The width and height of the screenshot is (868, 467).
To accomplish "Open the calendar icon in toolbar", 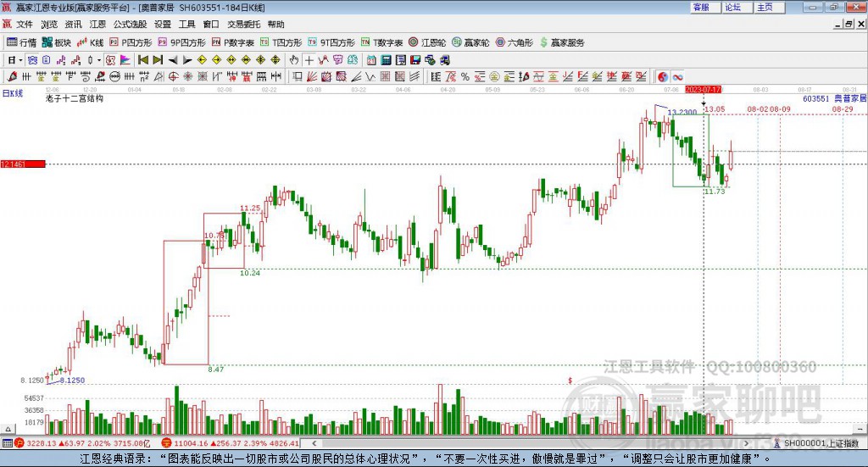I will point(371,60).
